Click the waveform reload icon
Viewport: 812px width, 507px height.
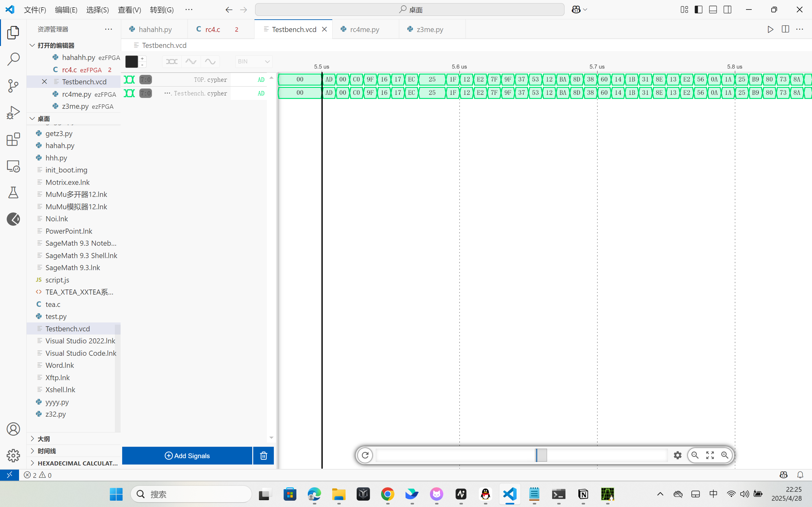365,455
